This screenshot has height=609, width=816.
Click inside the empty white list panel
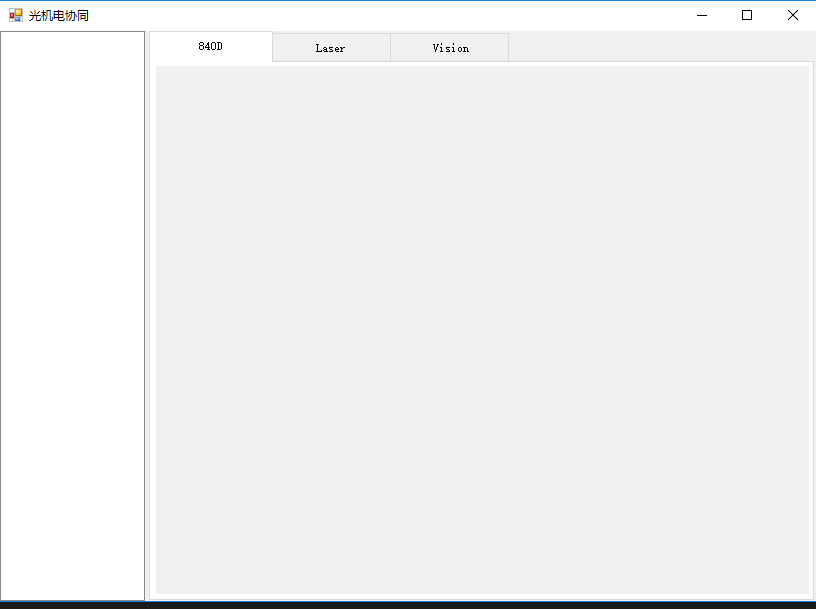point(72,316)
